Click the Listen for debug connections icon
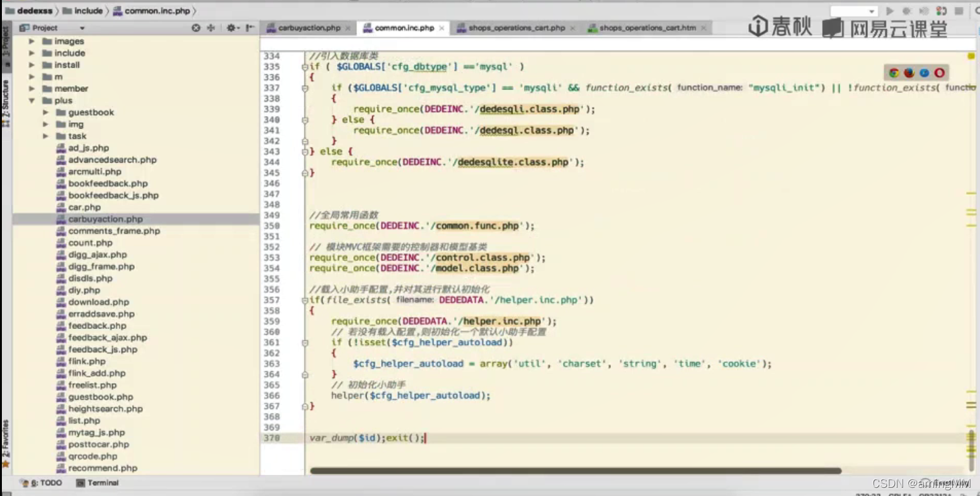This screenshot has width=980, height=496. 942,11
